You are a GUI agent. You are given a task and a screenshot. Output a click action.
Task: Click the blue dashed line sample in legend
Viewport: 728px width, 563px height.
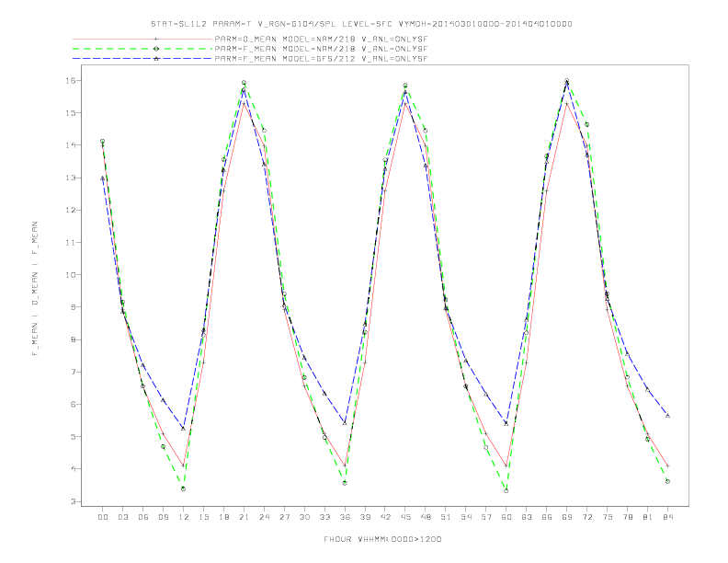click(142, 59)
